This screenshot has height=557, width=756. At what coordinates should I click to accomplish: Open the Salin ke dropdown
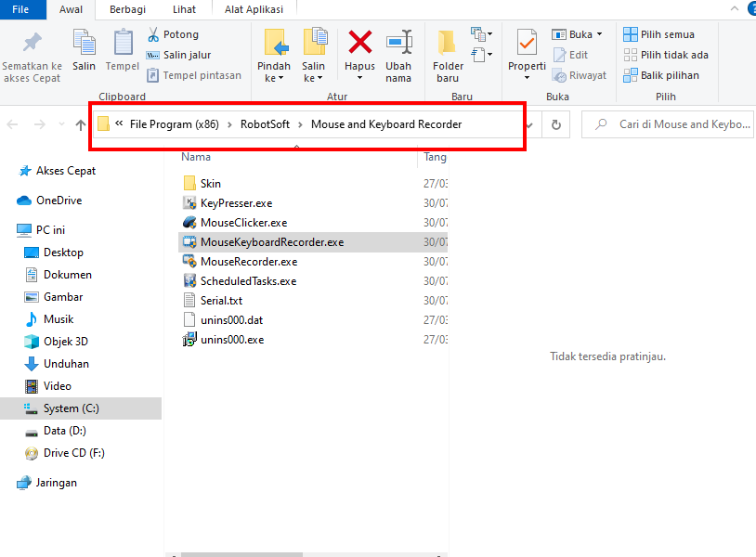(313, 72)
